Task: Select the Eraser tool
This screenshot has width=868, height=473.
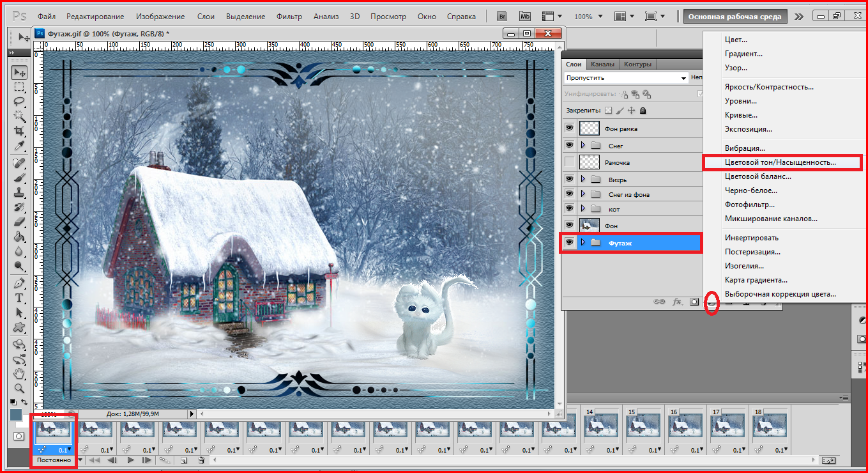Action: pyautogui.click(x=20, y=221)
